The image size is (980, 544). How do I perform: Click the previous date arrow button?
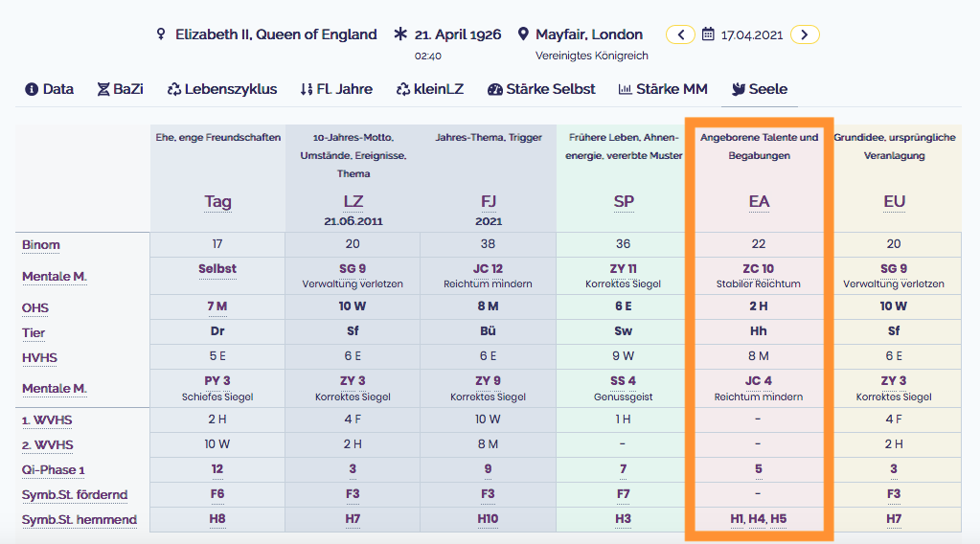click(x=680, y=34)
